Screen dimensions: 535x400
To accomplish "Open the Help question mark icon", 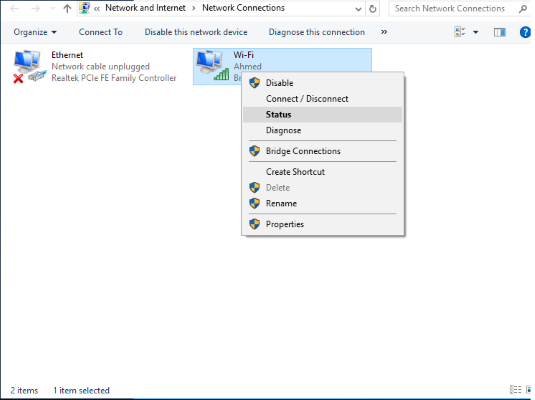I will (x=525, y=32).
